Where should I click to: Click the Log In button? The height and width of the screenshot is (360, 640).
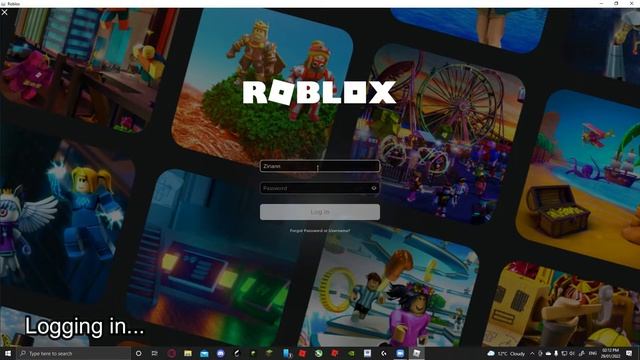coord(320,212)
